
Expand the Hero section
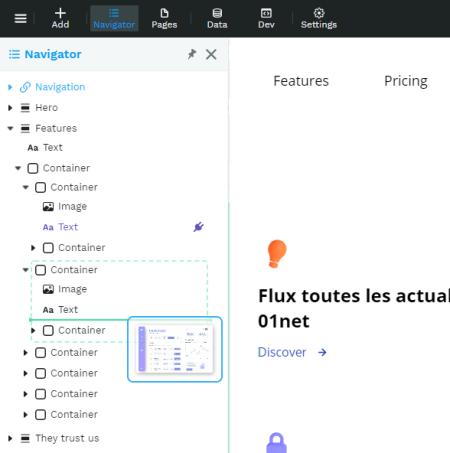pyautogui.click(x=10, y=108)
